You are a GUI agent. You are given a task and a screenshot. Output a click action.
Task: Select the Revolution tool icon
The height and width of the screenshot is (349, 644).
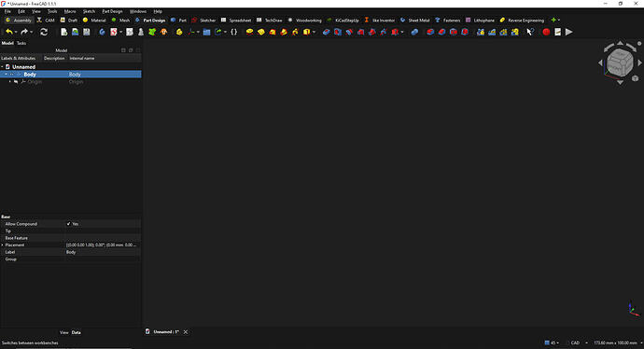click(260, 32)
